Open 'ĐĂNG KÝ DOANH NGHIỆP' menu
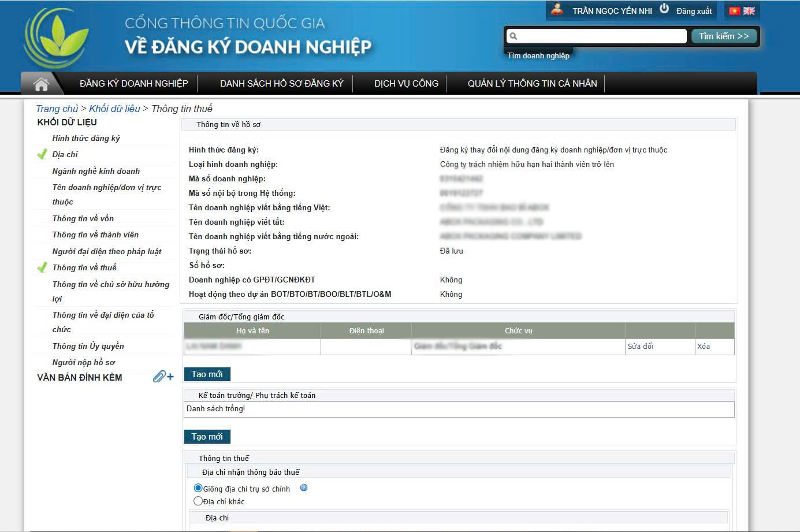 pos(134,84)
